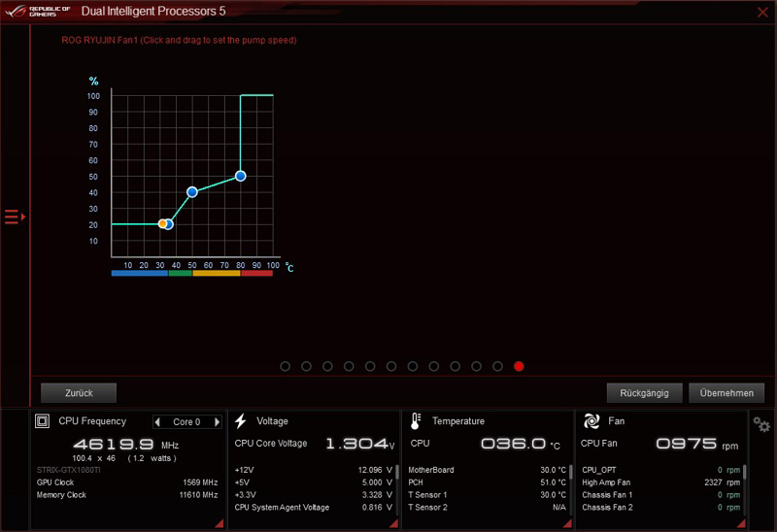
Task: Select the ninth page indicator dot
Action: point(455,366)
